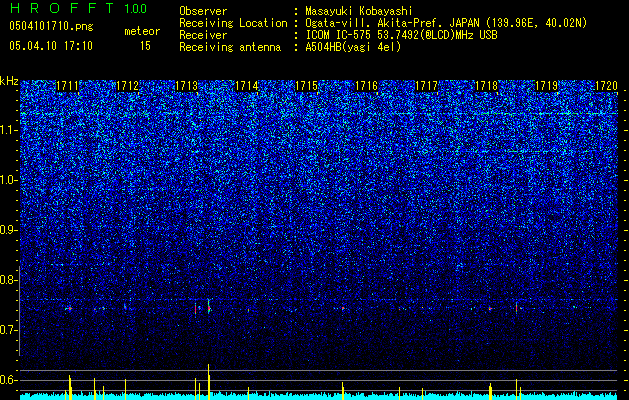Click the 1.1 kHz axis label
This screenshot has width=629, height=400.
click(x=9, y=130)
